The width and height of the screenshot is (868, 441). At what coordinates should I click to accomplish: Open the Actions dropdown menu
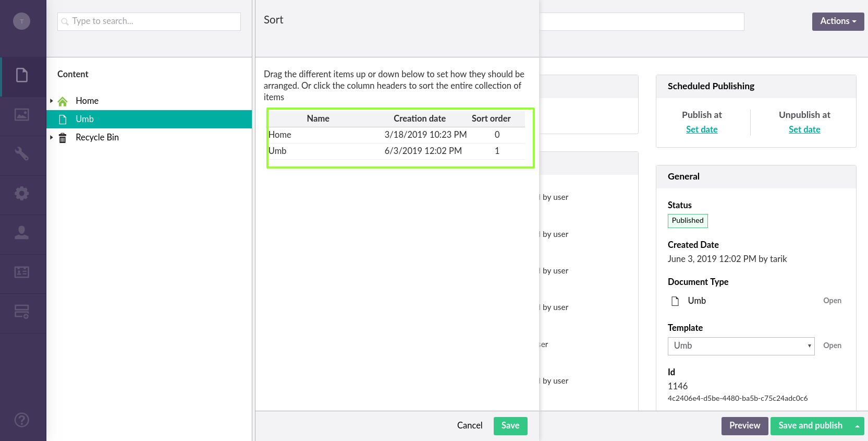pyautogui.click(x=837, y=21)
